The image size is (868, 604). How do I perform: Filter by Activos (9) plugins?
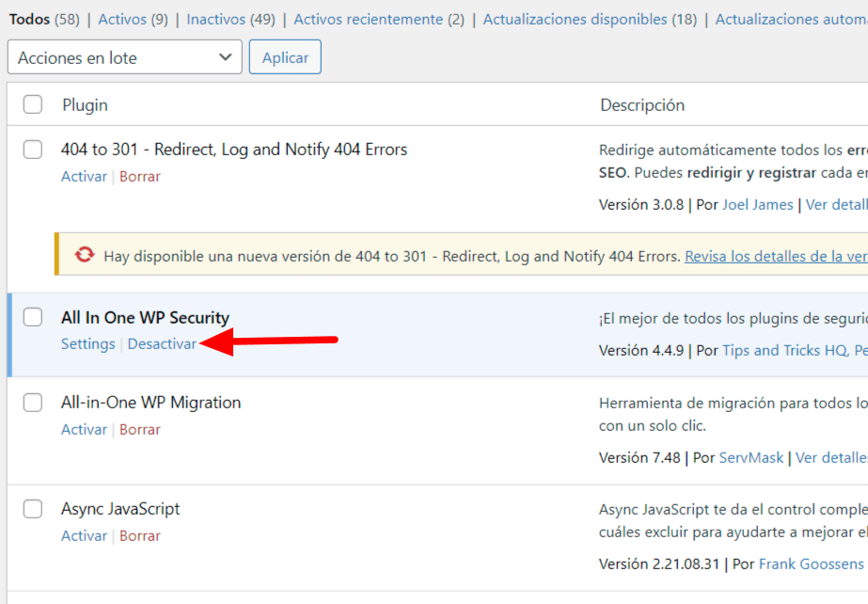(x=133, y=20)
